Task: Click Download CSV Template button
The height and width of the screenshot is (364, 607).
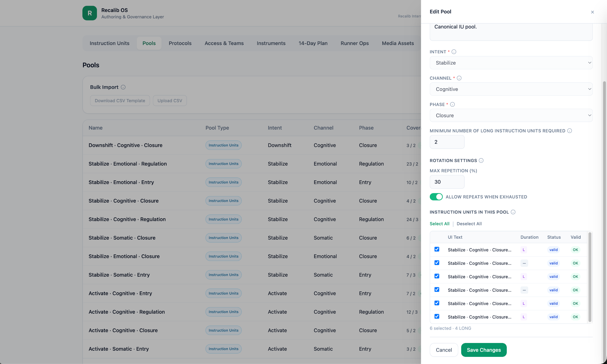Action: pyautogui.click(x=120, y=101)
